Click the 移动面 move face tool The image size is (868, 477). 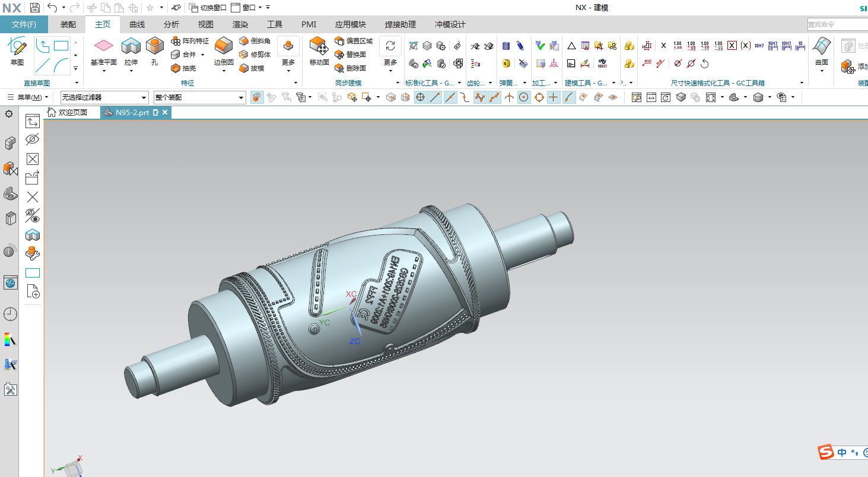pyautogui.click(x=319, y=52)
